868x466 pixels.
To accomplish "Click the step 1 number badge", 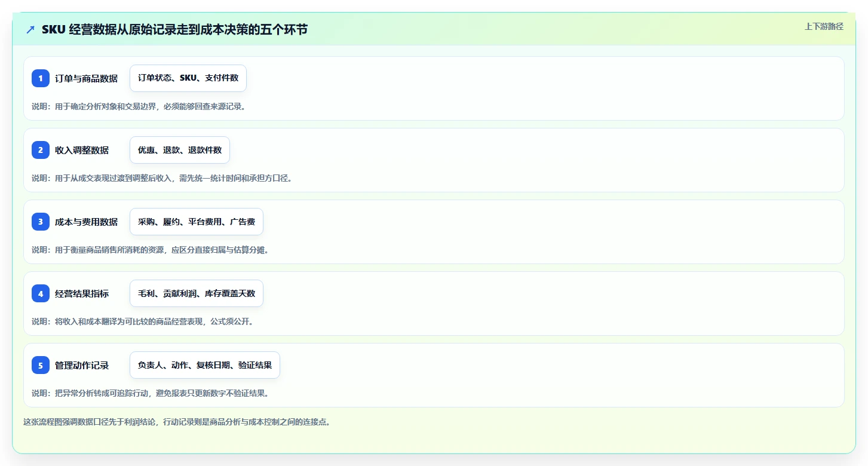I will [41, 78].
